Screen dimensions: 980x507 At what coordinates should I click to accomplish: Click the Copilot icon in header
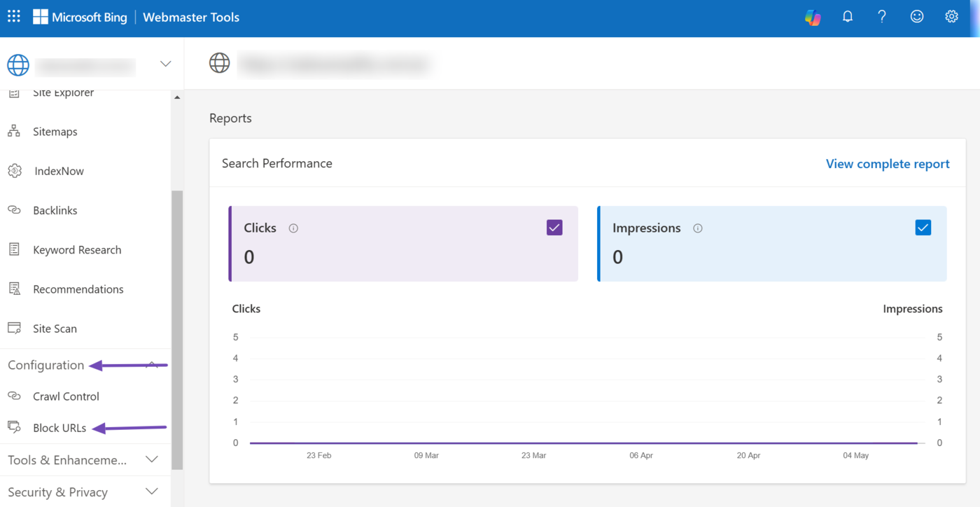tap(813, 18)
